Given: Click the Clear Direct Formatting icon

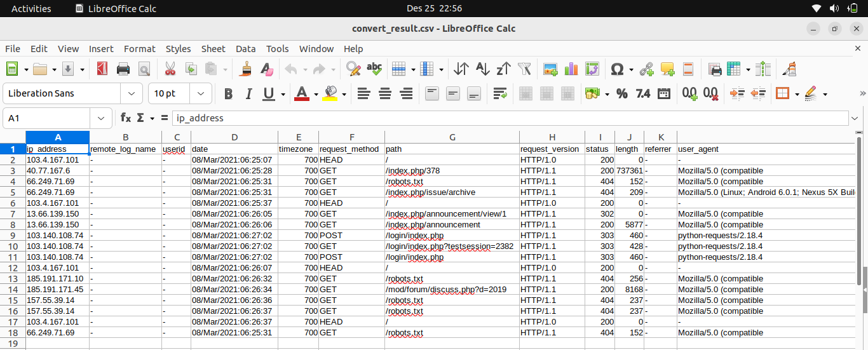Looking at the screenshot, I should pyautogui.click(x=267, y=69).
